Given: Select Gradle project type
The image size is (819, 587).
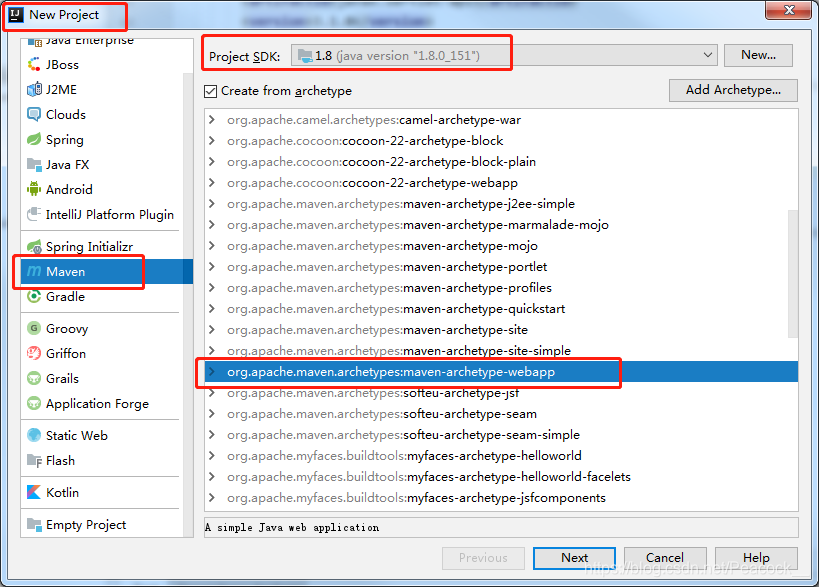Looking at the screenshot, I should pyautogui.click(x=102, y=296).
